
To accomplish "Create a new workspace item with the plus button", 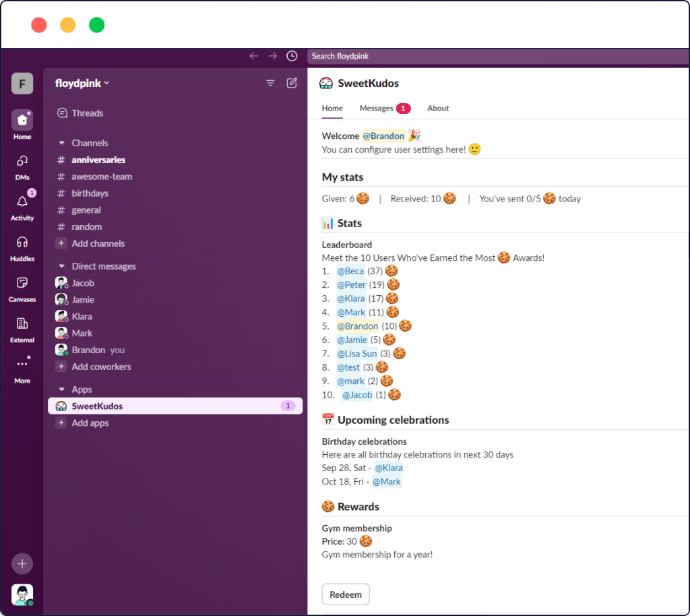I will tap(22, 563).
